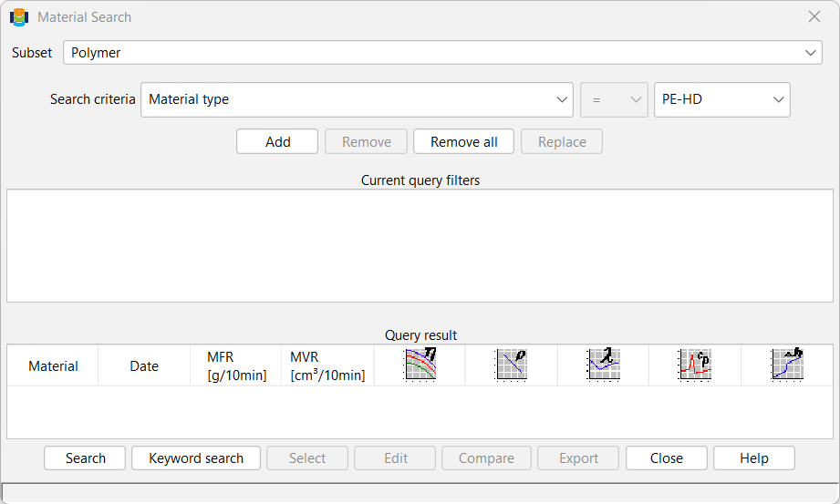The image size is (840, 504).
Task: Open the Subset Polymer dropdown
Action: tap(442, 53)
